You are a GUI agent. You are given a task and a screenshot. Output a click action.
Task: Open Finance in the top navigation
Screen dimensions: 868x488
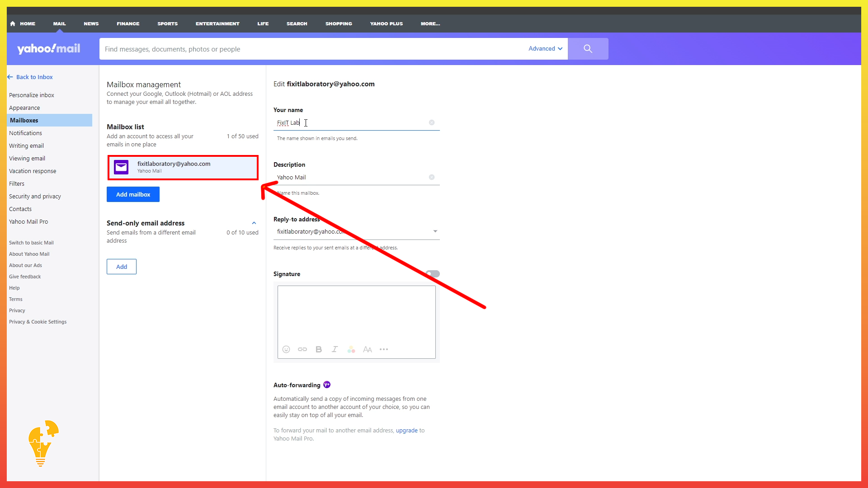(x=128, y=23)
